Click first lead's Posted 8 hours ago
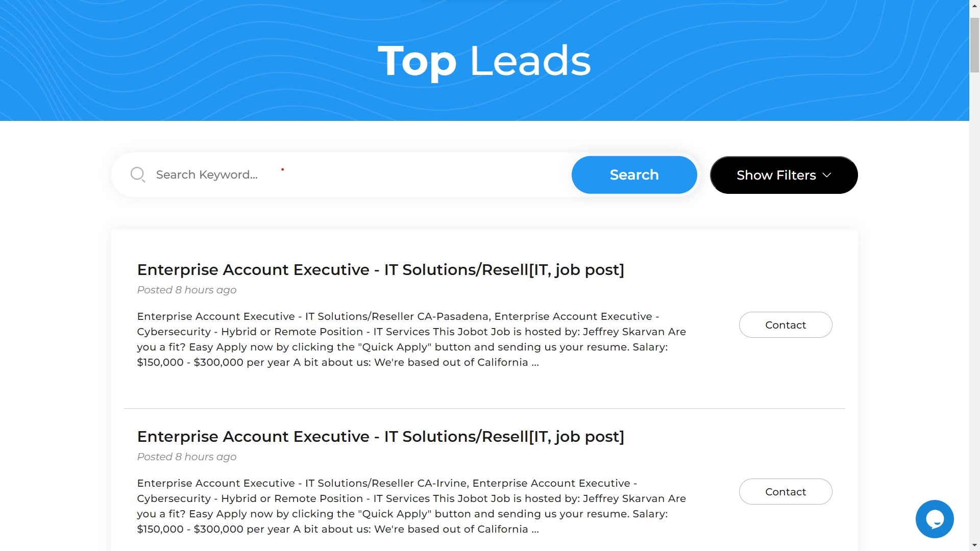The height and width of the screenshot is (551, 980). (186, 290)
